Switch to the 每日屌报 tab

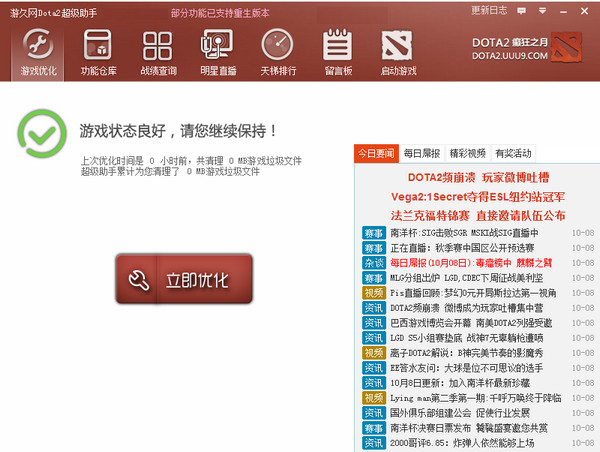[x=421, y=154]
